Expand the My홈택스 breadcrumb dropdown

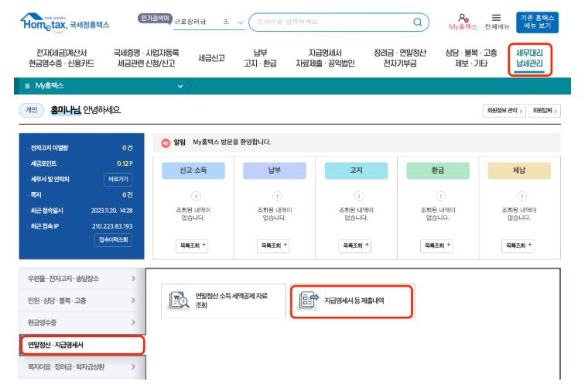[180, 86]
